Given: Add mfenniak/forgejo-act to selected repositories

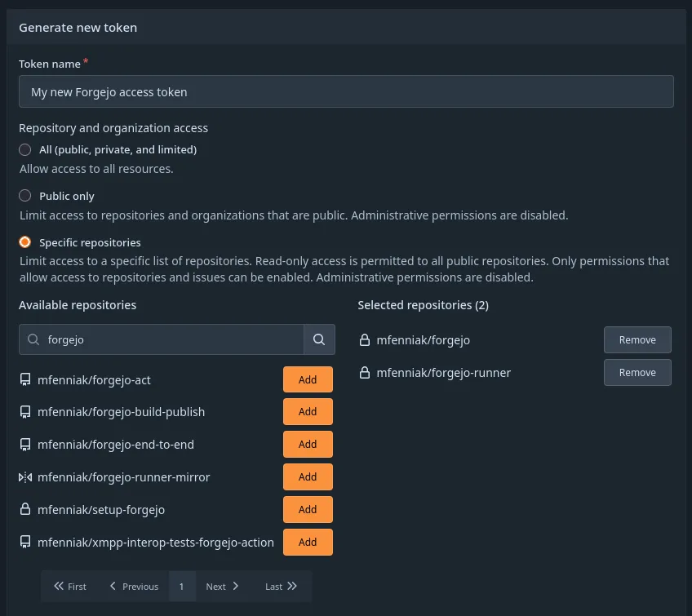Looking at the screenshot, I should [x=308, y=379].
